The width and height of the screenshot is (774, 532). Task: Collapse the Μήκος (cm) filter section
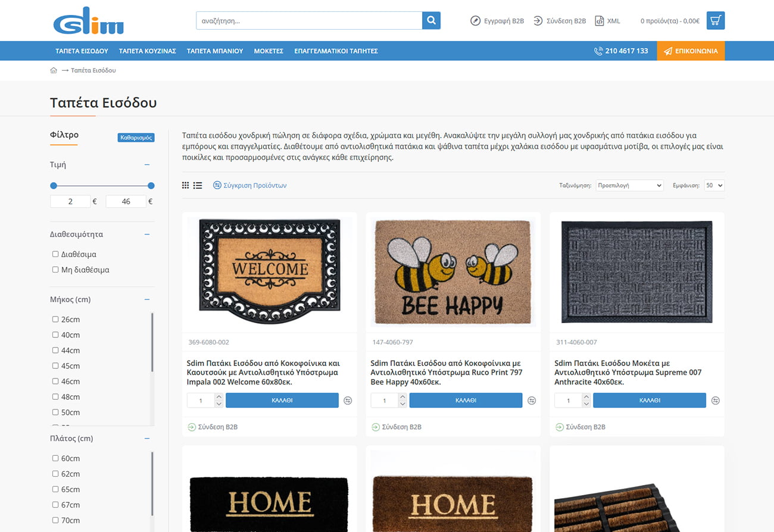click(147, 299)
